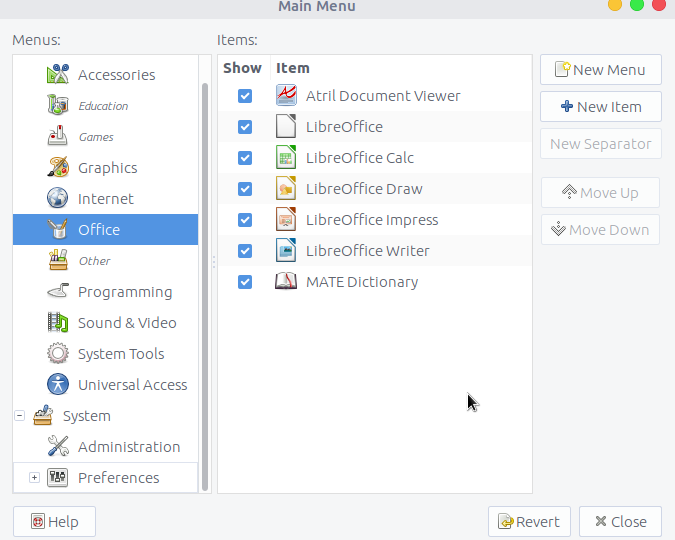
Task: Click the Preferences sliders icon
Action: coord(58,478)
